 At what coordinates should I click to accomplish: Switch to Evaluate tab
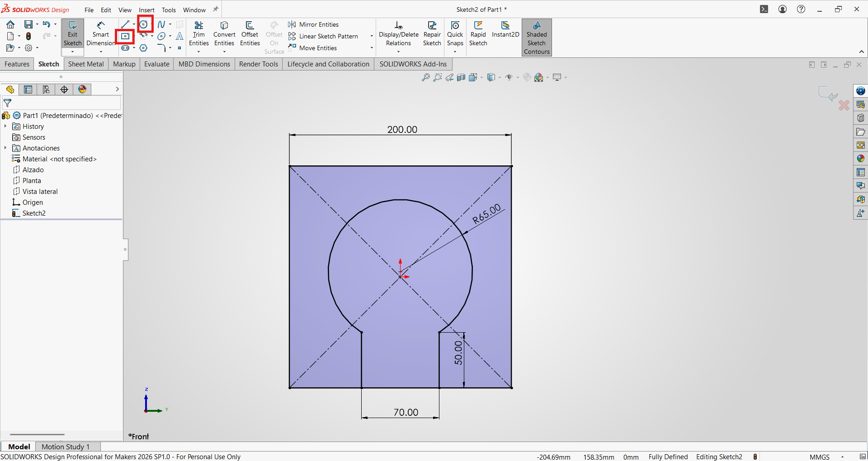pos(157,64)
